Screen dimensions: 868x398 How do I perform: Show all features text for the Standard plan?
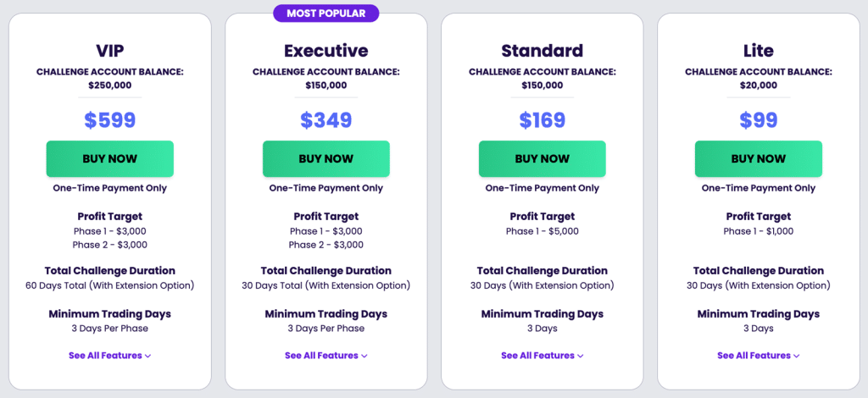[537, 356]
